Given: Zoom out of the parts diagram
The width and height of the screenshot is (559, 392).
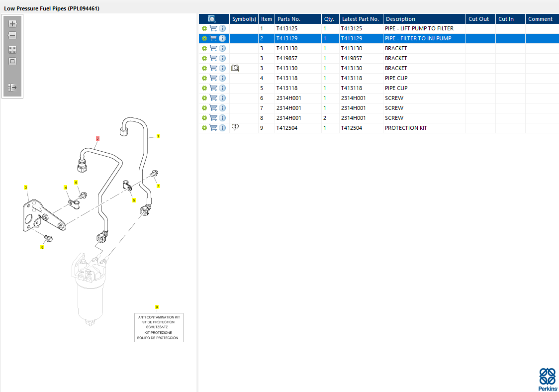Looking at the screenshot, I should pyautogui.click(x=12, y=35).
